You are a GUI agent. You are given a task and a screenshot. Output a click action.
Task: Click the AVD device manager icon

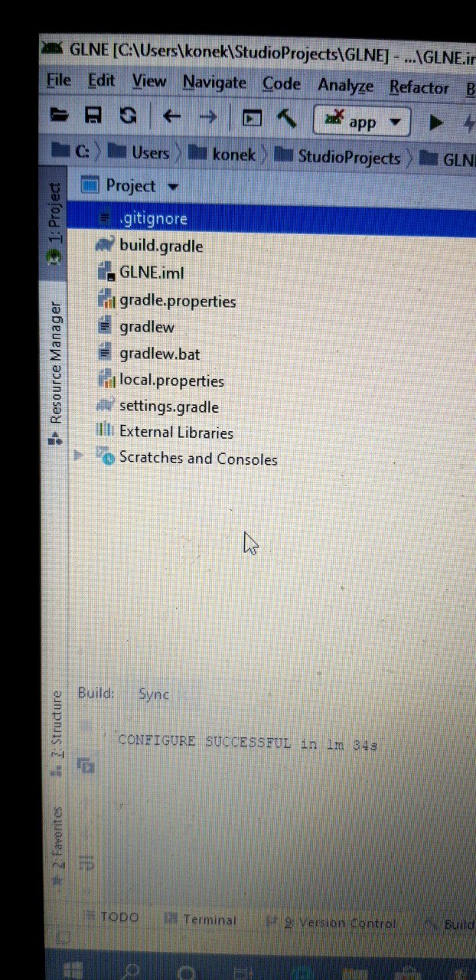click(x=252, y=118)
